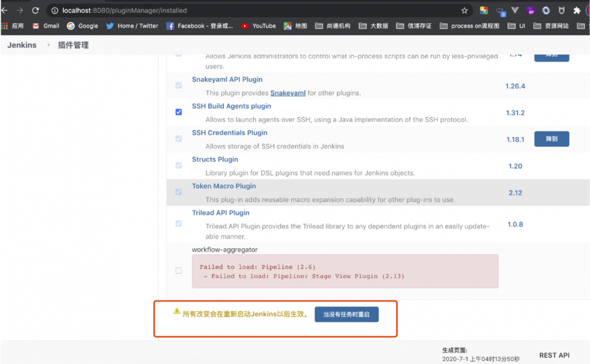Open the 应用 apps folder on bookmarks bar

point(16,25)
